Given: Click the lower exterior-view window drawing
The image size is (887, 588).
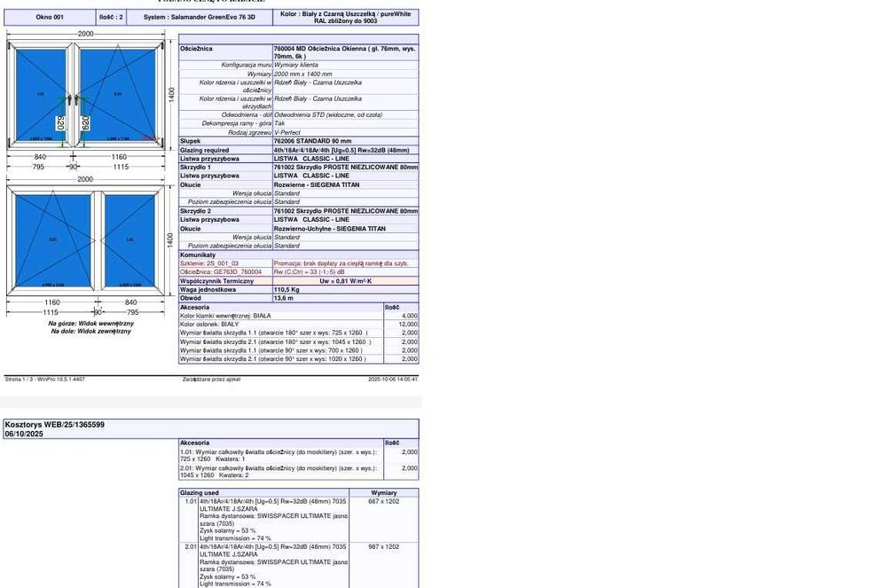Looking at the screenshot, I should click(85, 240).
